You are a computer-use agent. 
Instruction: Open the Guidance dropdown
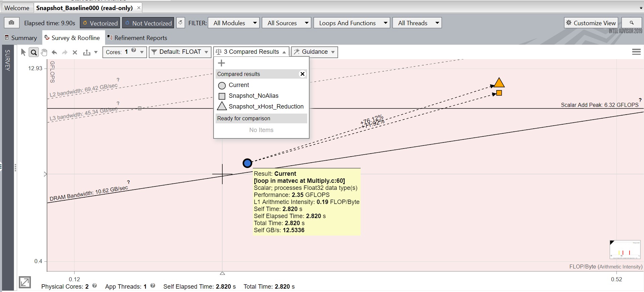point(314,52)
